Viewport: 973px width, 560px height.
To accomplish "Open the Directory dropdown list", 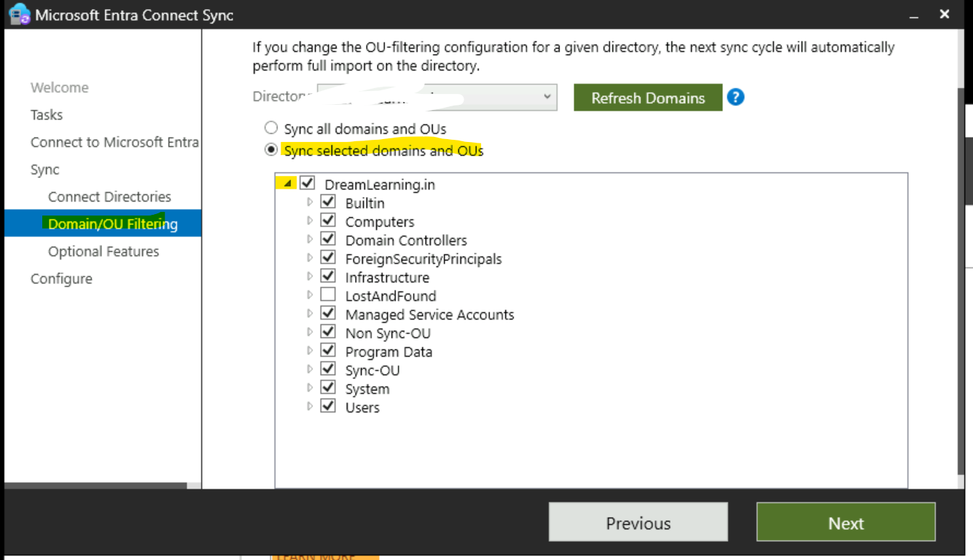I will click(437, 97).
